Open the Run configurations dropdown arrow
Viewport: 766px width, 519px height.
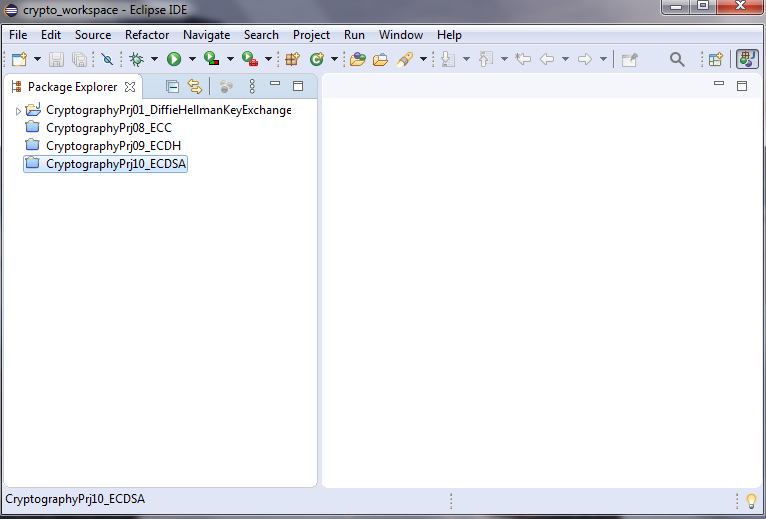tap(192, 59)
